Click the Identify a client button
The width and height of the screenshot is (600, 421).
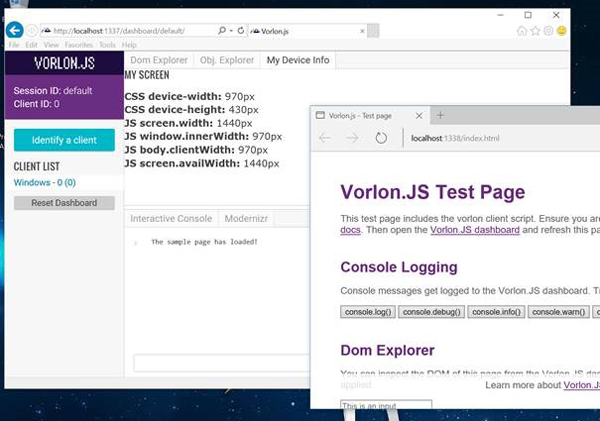64,140
